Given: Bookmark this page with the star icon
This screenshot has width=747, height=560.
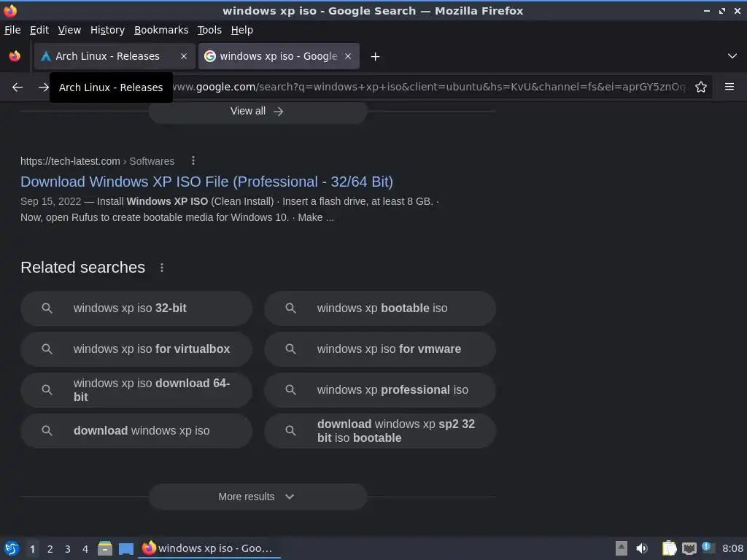Looking at the screenshot, I should tap(700, 87).
